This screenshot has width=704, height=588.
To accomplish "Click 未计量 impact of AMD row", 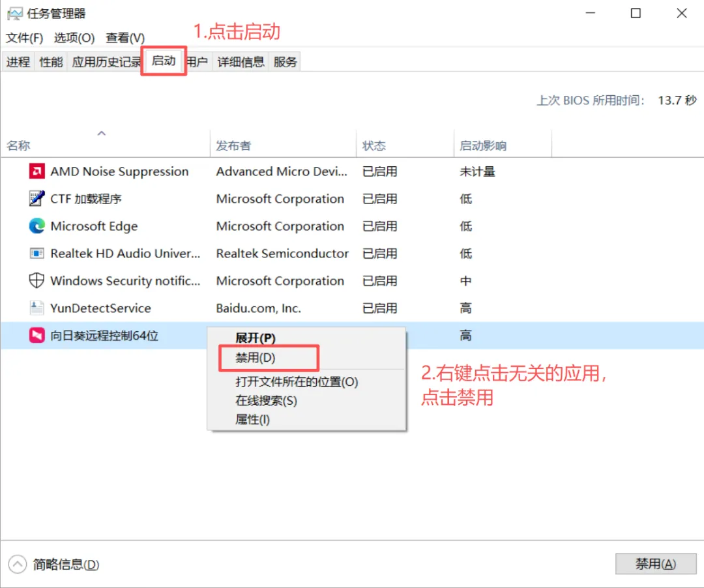I will [477, 171].
